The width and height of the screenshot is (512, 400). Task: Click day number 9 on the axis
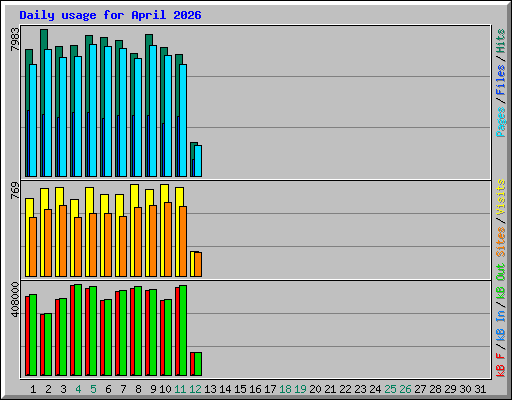click(153, 389)
